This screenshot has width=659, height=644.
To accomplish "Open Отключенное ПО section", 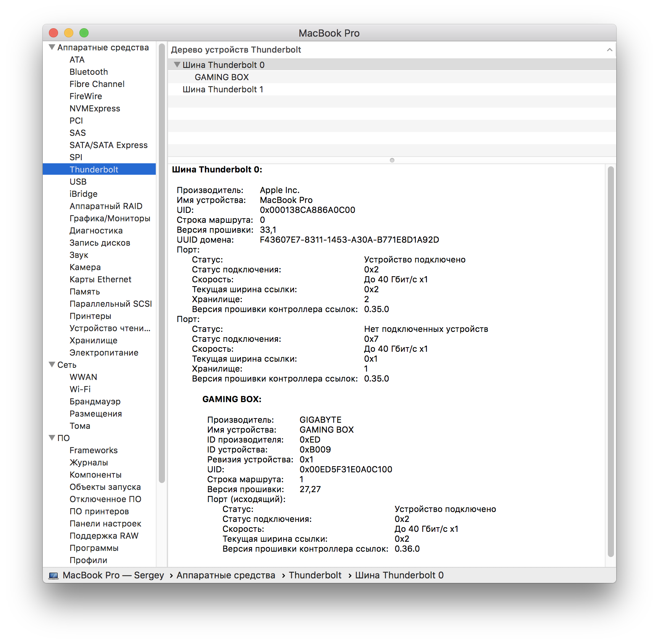I will click(105, 499).
